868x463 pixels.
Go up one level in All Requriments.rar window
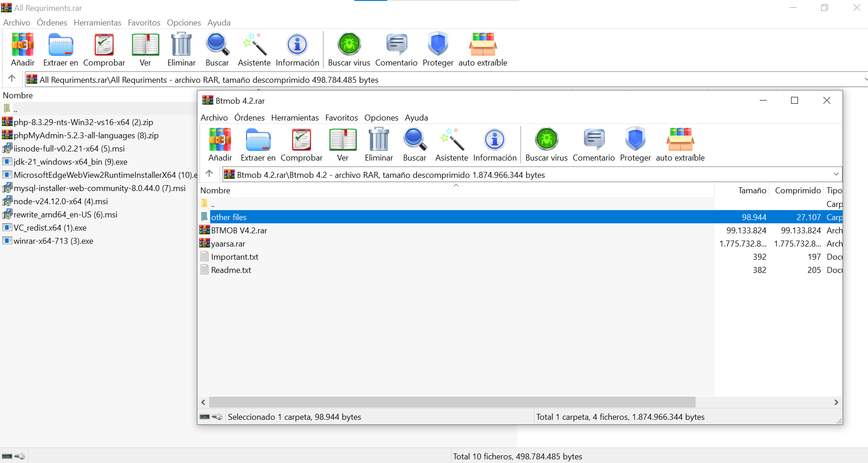pos(12,79)
